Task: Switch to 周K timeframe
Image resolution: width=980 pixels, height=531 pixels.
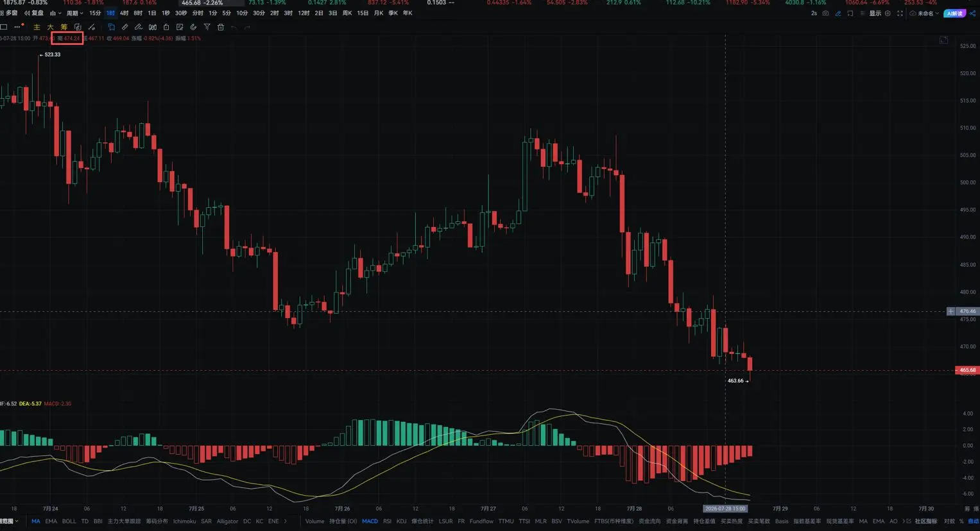Action: click(347, 13)
